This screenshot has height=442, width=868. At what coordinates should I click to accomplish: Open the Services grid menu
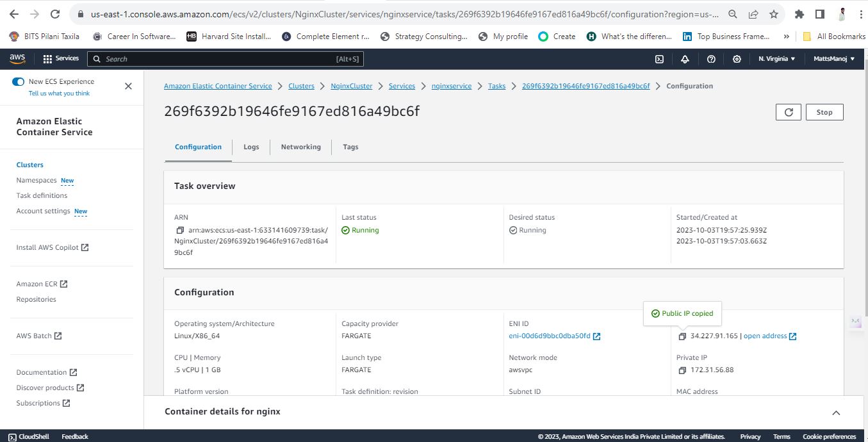[x=61, y=59]
